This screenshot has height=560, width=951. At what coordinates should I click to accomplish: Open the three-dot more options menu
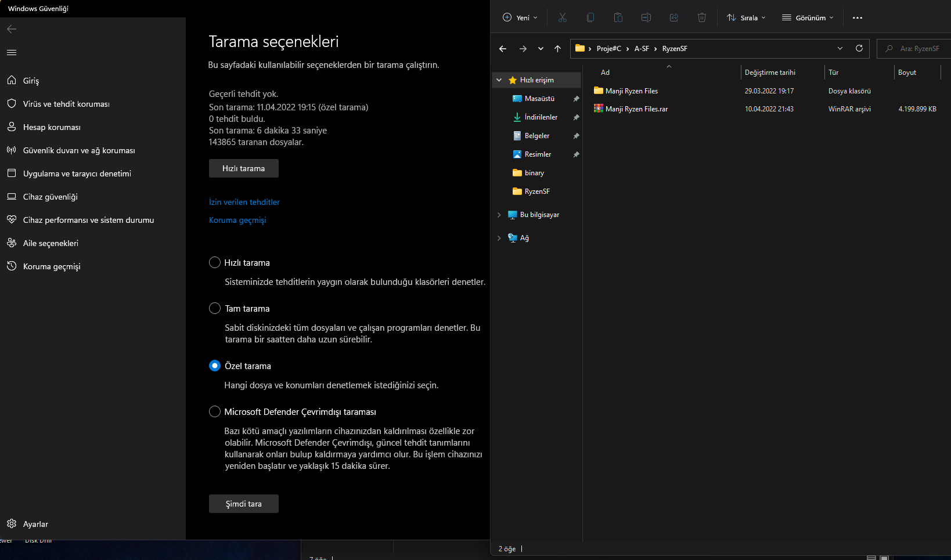coord(858,17)
